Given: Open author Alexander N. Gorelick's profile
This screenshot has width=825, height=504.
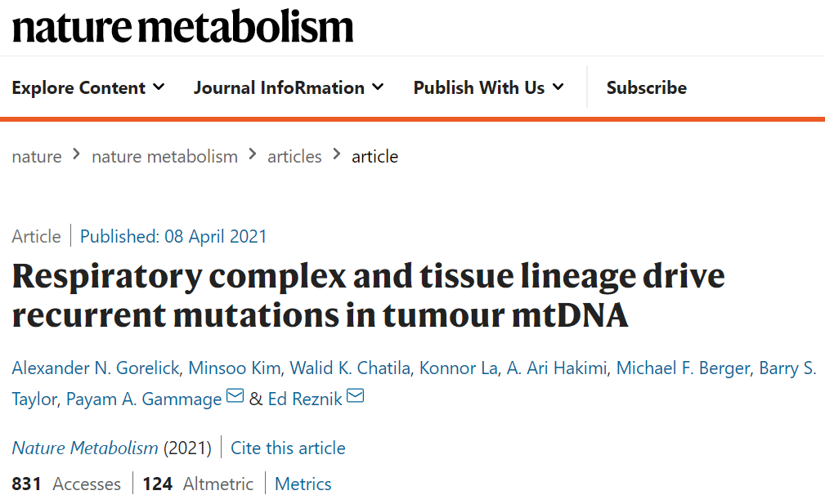Looking at the screenshot, I should pos(95,368).
